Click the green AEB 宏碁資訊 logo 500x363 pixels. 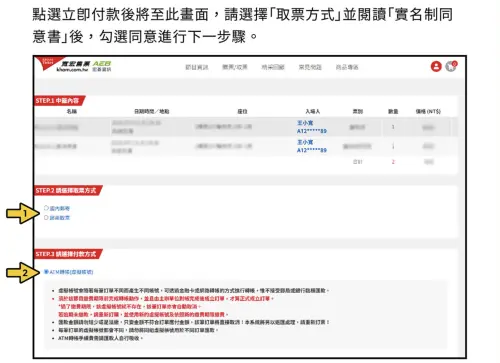point(102,66)
